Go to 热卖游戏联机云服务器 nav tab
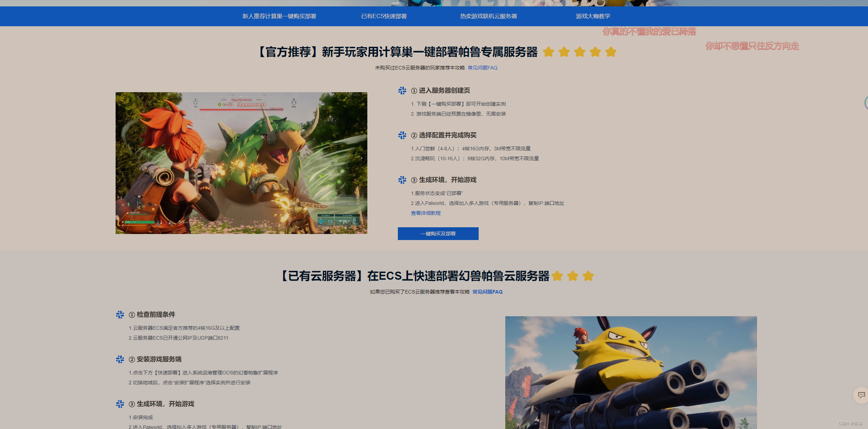 pyautogui.click(x=488, y=16)
